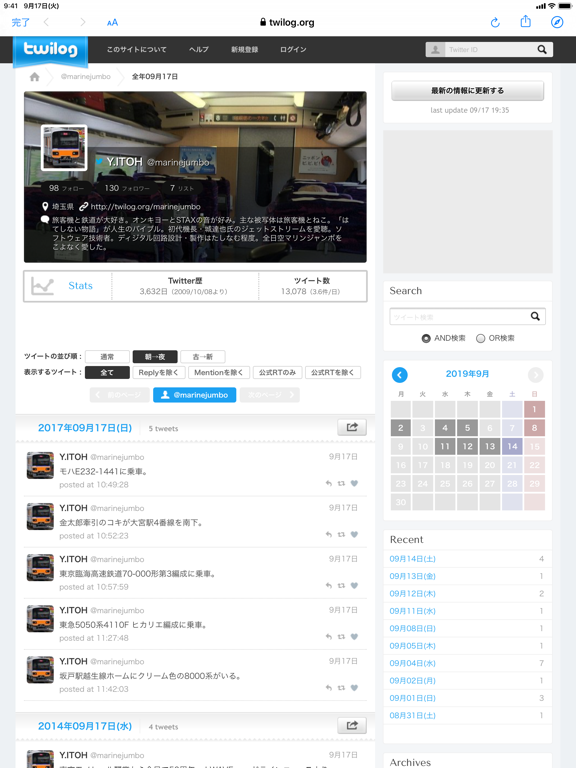Image resolution: width=576 pixels, height=768 pixels.
Task: Select day 12 in the calendar
Action: (467, 446)
